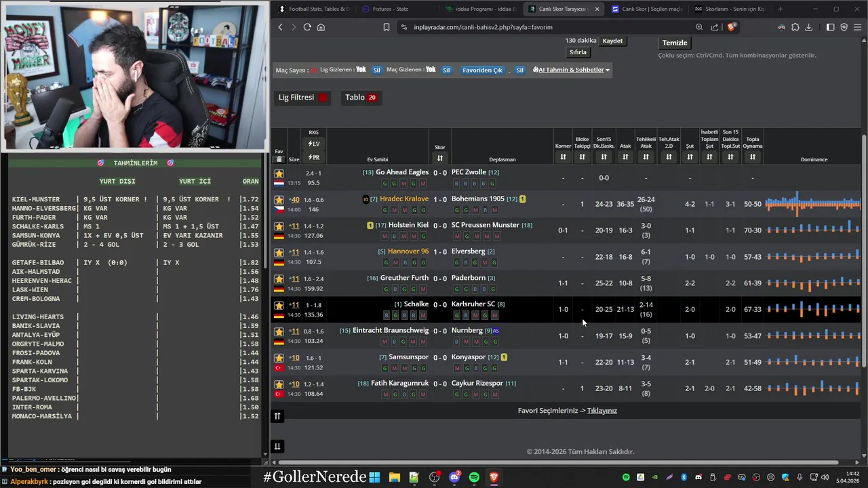868x488 pixels.
Task: Unfavorite the Eintracht Braunschweig match star
Action: click(279, 331)
